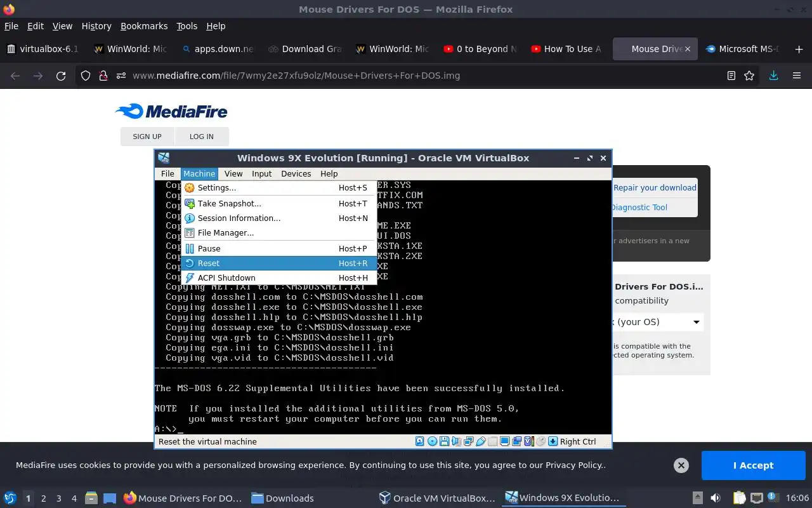Toggle Firefox reader view icon
The width and height of the screenshot is (812, 508).
pyautogui.click(x=731, y=76)
